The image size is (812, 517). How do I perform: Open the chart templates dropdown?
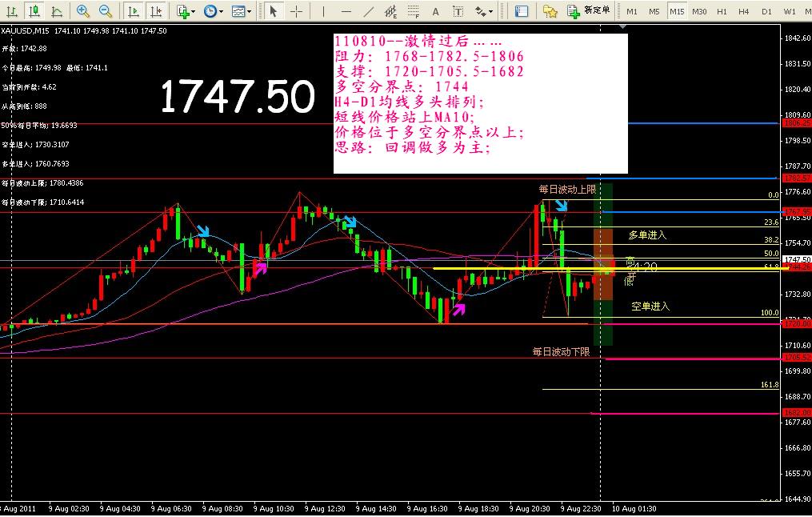click(240, 11)
